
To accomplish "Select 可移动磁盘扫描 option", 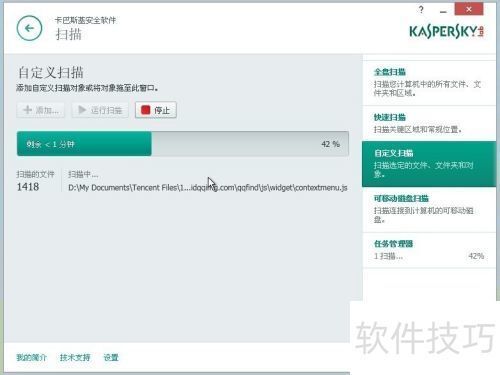I will click(429, 209).
